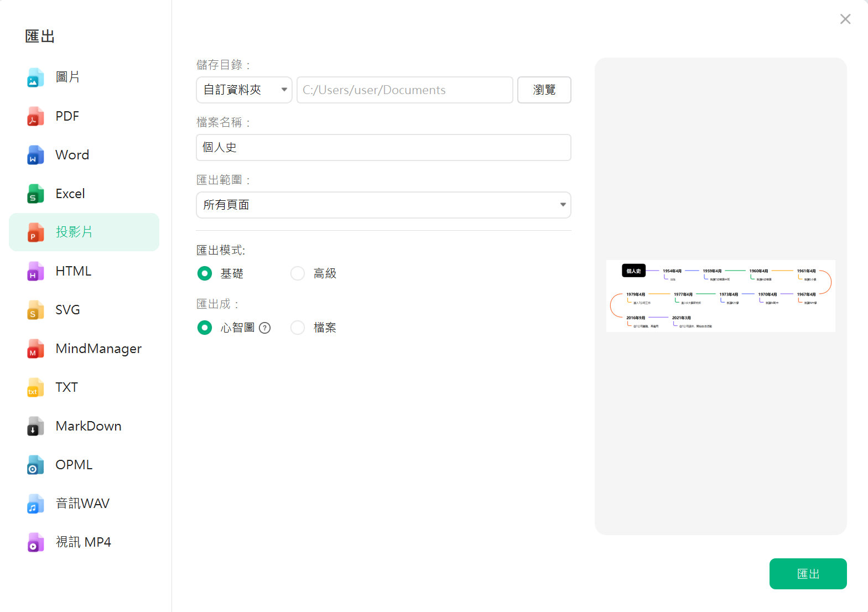The width and height of the screenshot is (868, 612).
Task: Click the mind map preview thumbnail
Action: tap(720, 296)
